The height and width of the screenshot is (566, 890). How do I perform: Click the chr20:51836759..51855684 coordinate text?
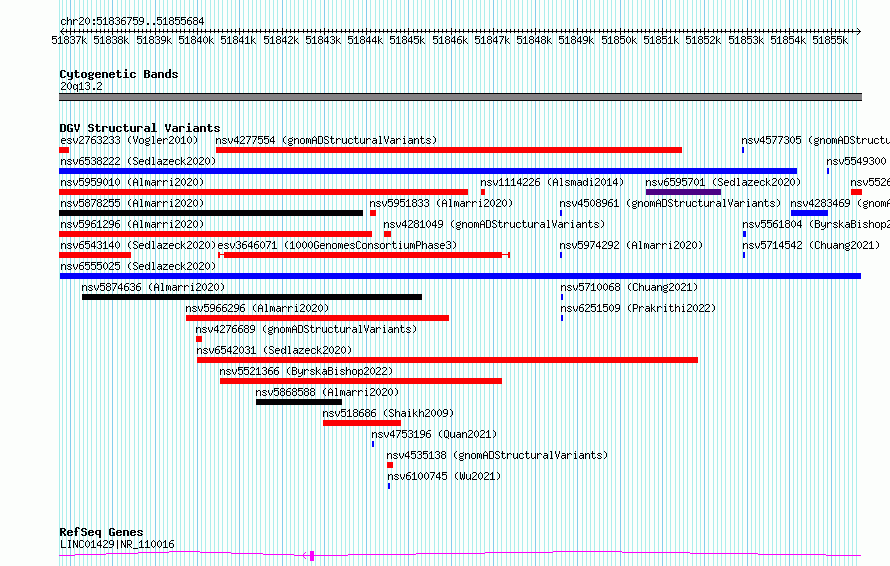132,22
